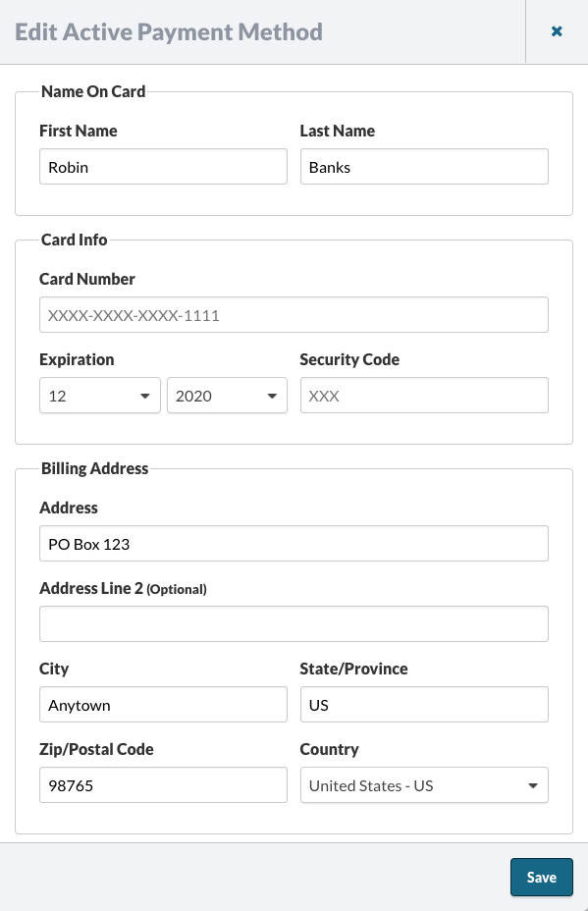Click the Expiration label
588x911 pixels.
pos(77,359)
